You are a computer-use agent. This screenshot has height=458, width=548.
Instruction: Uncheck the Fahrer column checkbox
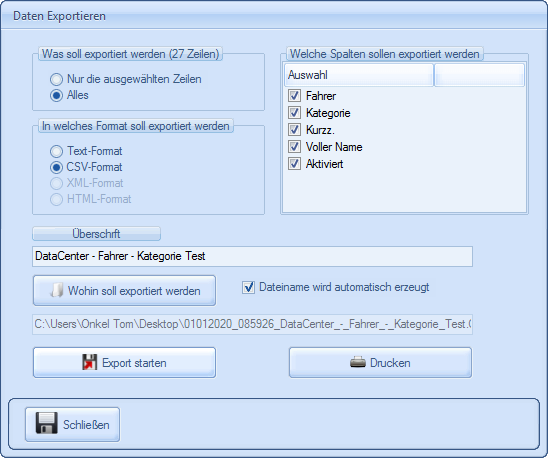click(x=294, y=95)
